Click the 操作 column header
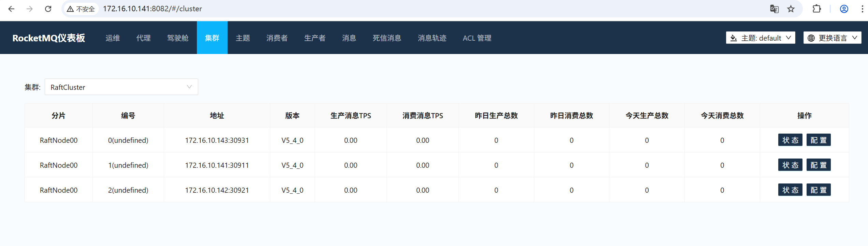Screen dimensions: 868x246 click(x=805, y=115)
